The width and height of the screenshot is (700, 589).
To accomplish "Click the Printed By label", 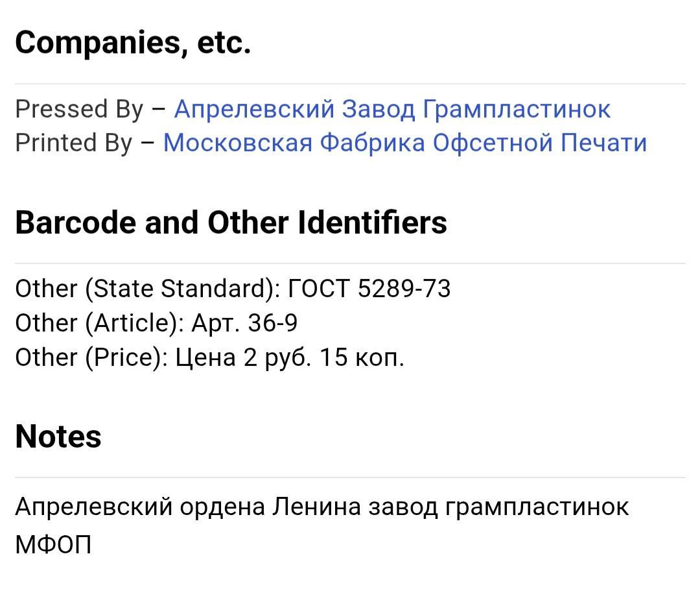I will click(x=73, y=143).
